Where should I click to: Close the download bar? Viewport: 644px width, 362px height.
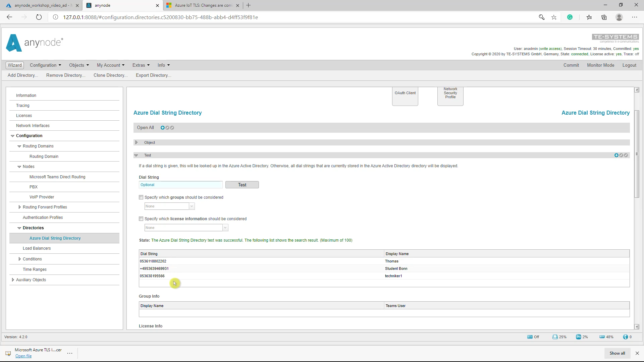[x=637, y=353]
